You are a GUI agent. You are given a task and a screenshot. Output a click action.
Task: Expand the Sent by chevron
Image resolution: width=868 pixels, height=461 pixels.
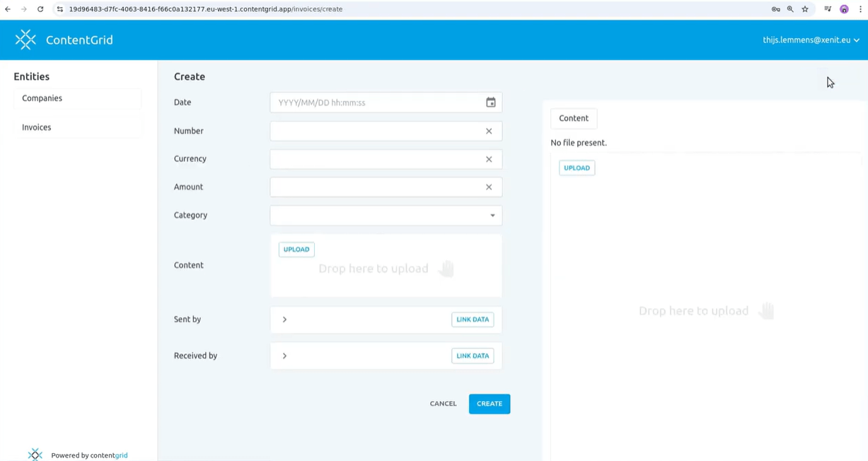tap(284, 320)
